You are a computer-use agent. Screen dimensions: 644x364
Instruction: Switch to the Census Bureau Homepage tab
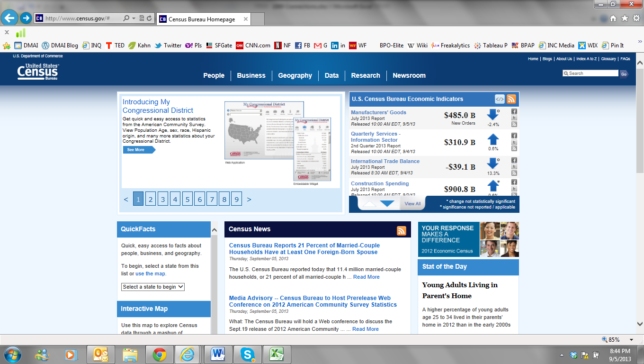point(202,19)
